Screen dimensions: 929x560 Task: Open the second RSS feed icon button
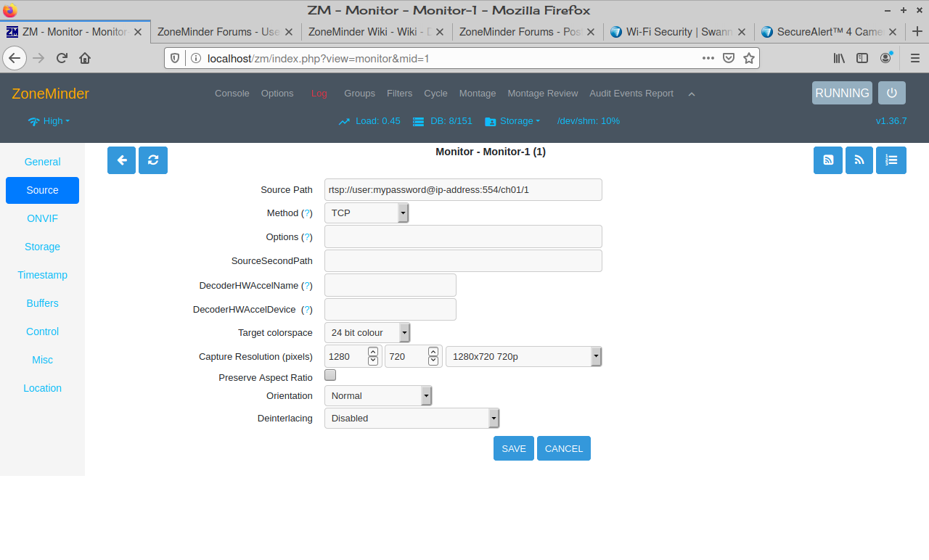coord(859,160)
